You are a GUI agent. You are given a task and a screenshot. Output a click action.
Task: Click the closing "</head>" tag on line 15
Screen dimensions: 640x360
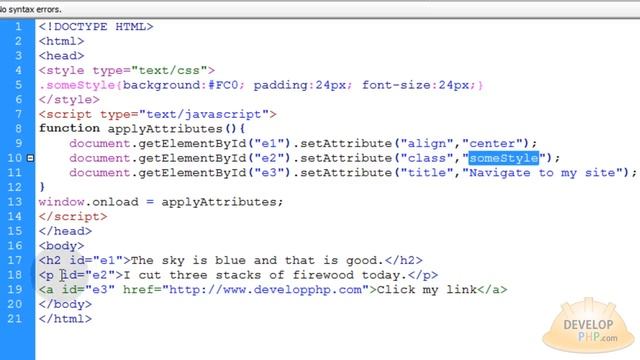(65, 231)
